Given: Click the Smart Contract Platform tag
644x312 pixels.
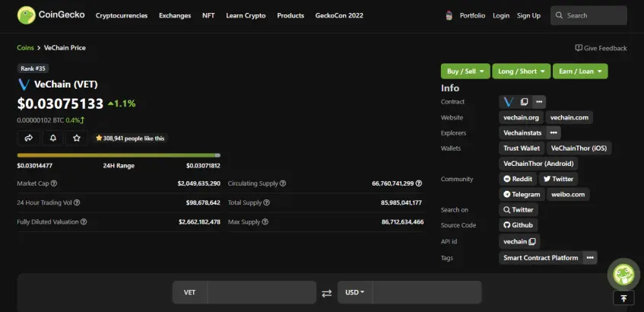Looking at the screenshot, I should [x=541, y=258].
